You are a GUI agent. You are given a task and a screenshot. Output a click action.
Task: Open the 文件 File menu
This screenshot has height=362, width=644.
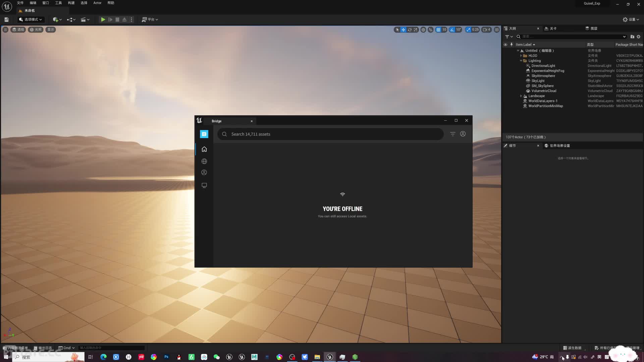coord(20,3)
